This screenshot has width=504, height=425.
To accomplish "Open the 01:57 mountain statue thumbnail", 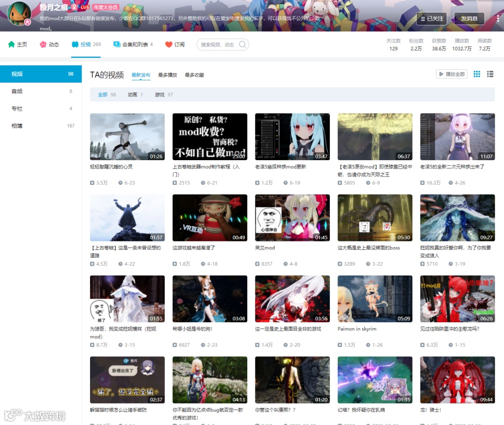I will click(127, 218).
